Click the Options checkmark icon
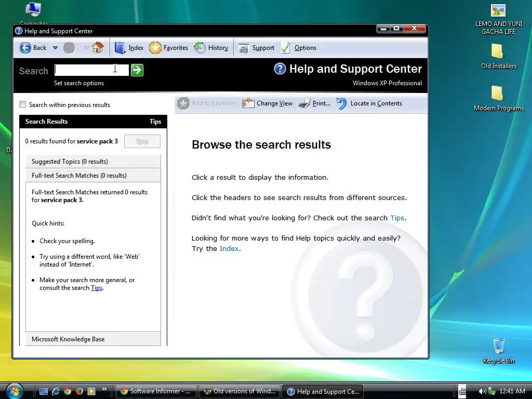Viewport: 532px width, 399px height. [286, 48]
